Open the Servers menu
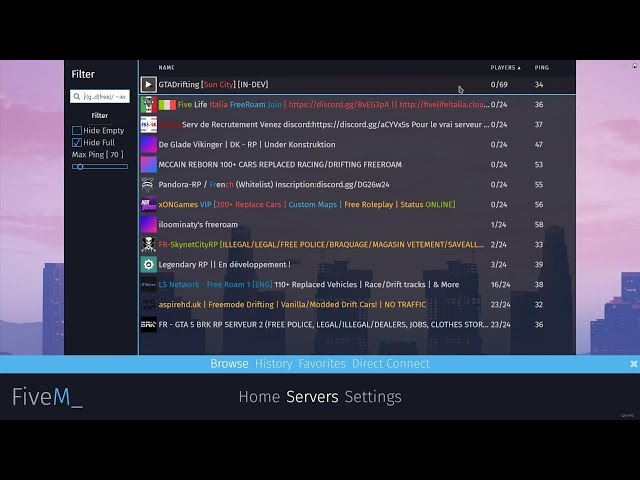Image resolution: width=640 pixels, height=480 pixels. pyautogui.click(x=312, y=397)
